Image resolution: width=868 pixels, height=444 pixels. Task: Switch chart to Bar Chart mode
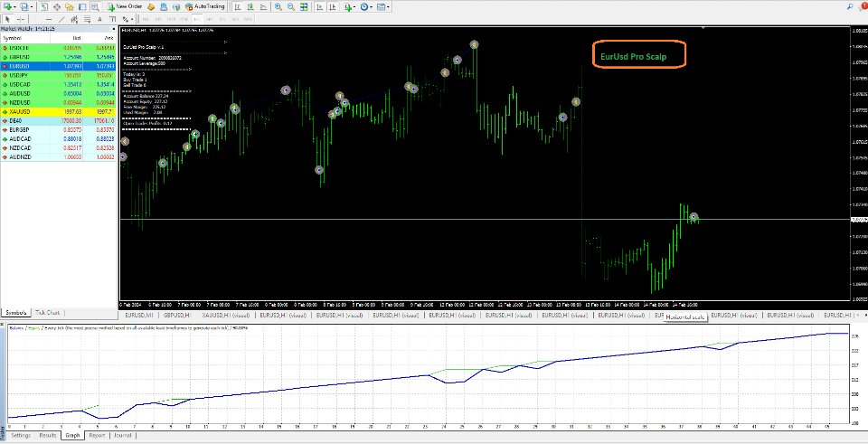(237, 6)
